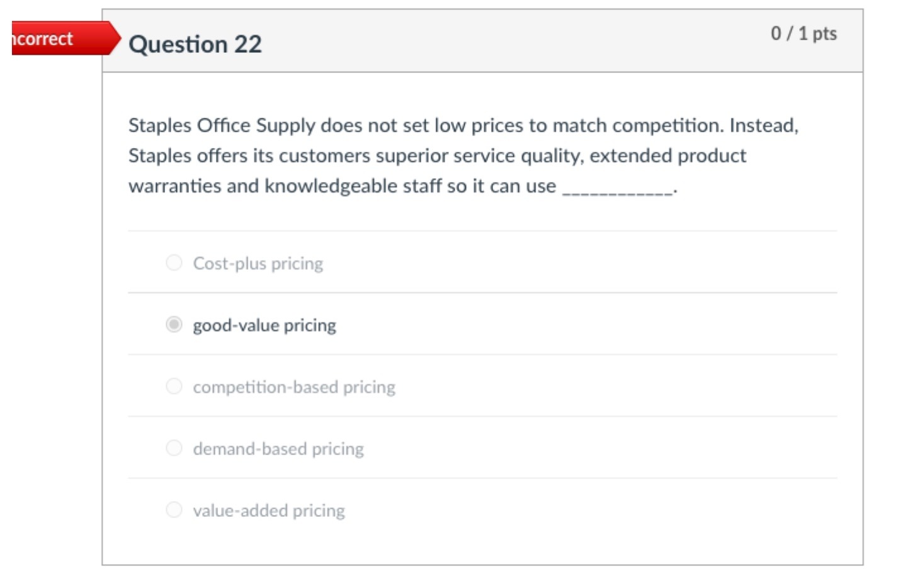Click the competition-based pricing answer text

[x=293, y=386]
